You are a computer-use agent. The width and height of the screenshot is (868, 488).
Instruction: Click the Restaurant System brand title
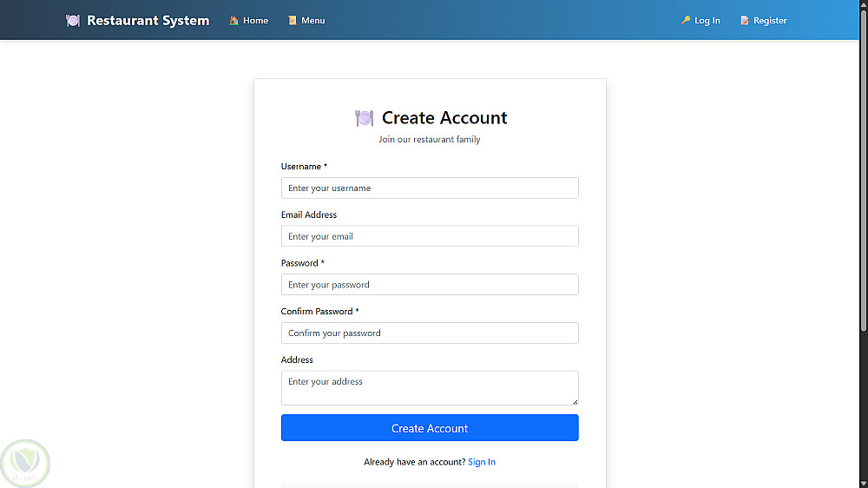148,21
